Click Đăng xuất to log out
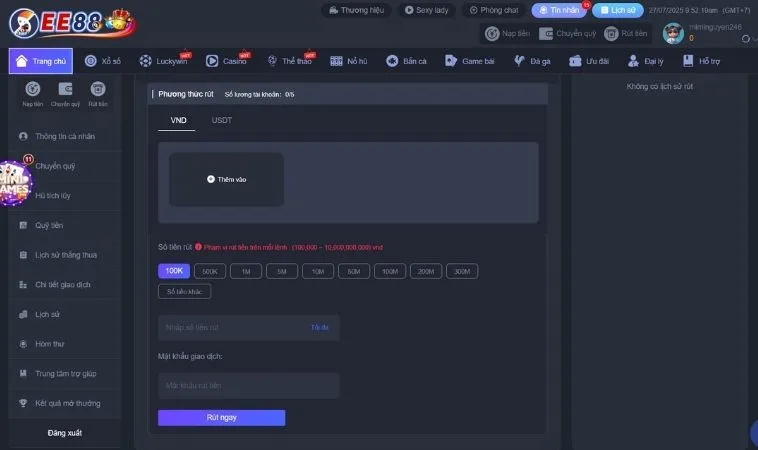The width and height of the screenshot is (758, 450). pyautogui.click(x=65, y=432)
